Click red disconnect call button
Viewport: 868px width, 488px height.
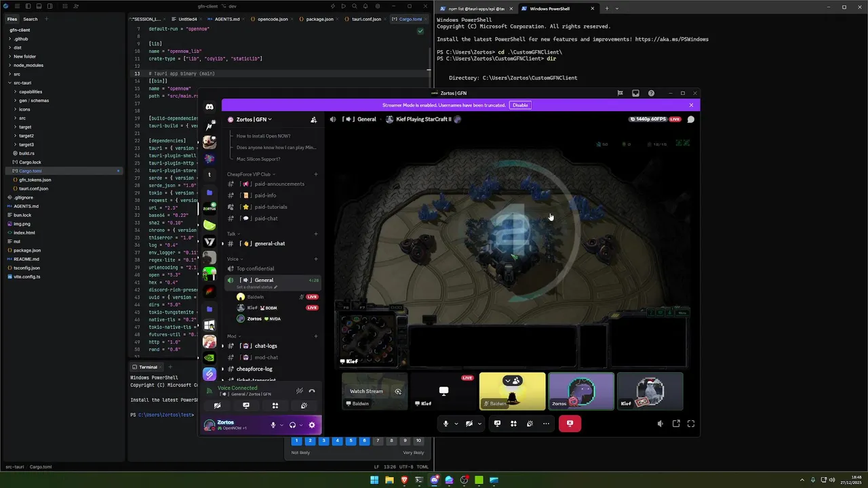[x=570, y=424]
